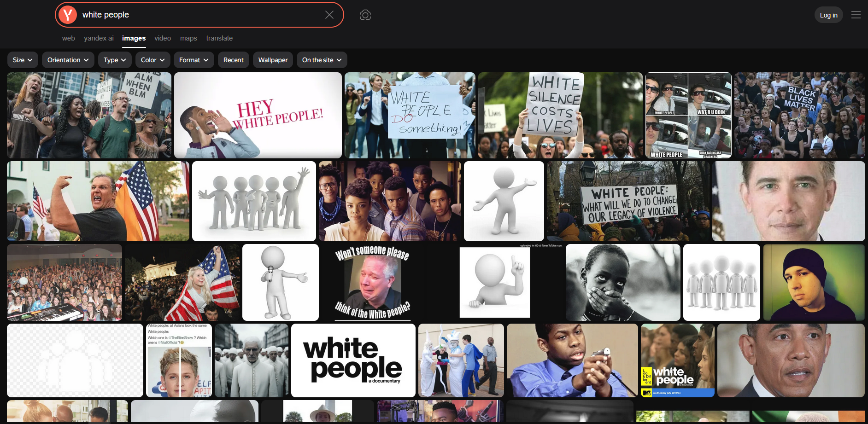
Task: Switch to the video tab
Action: pyautogui.click(x=163, y=38)
